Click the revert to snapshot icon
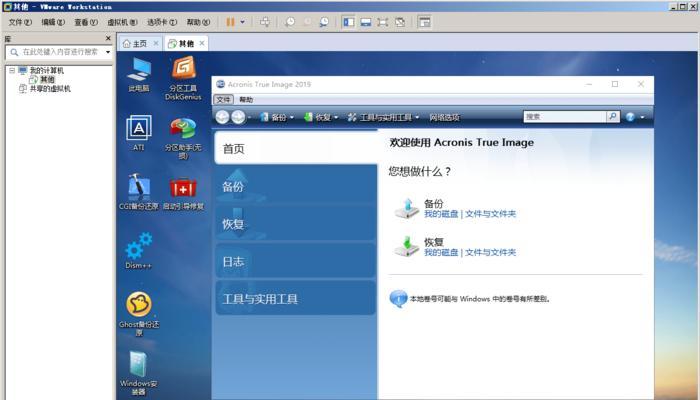Image resolution: width=700 pixels, height=400 pixels. pyautogui.click(x=307, y=22)
